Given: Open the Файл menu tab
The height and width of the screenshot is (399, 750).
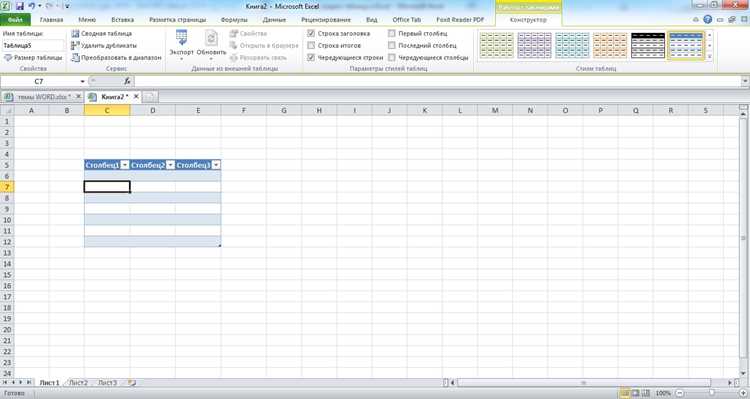Looking at the screenshot, I should click(x=15, y=20).
